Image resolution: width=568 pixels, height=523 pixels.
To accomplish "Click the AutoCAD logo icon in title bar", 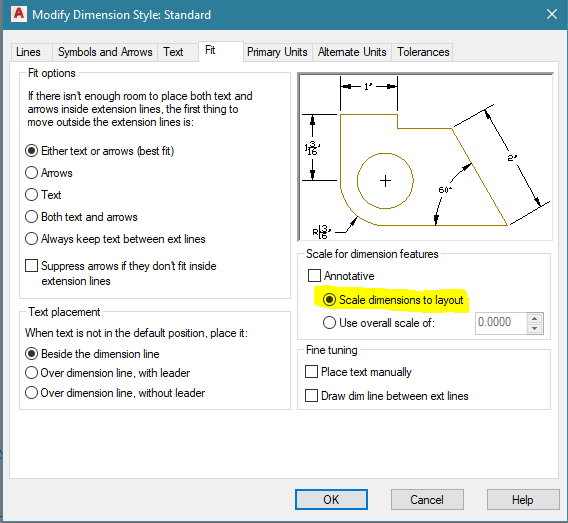I will point(18,14).
